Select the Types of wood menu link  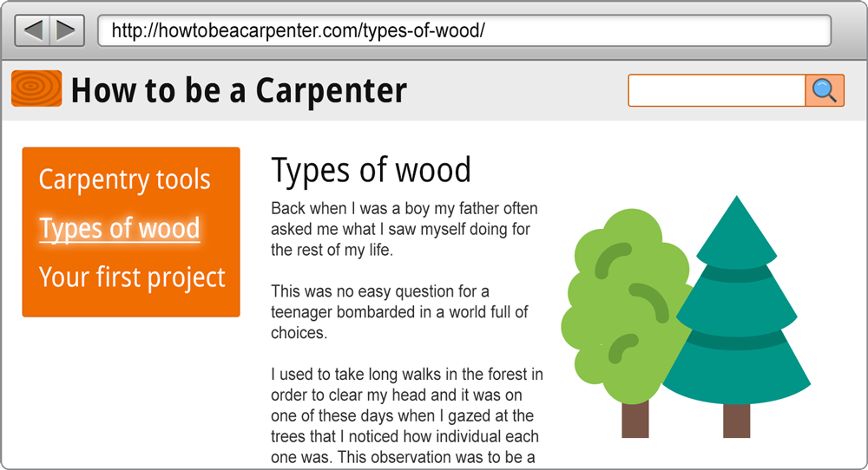click(x=120, y=228)
